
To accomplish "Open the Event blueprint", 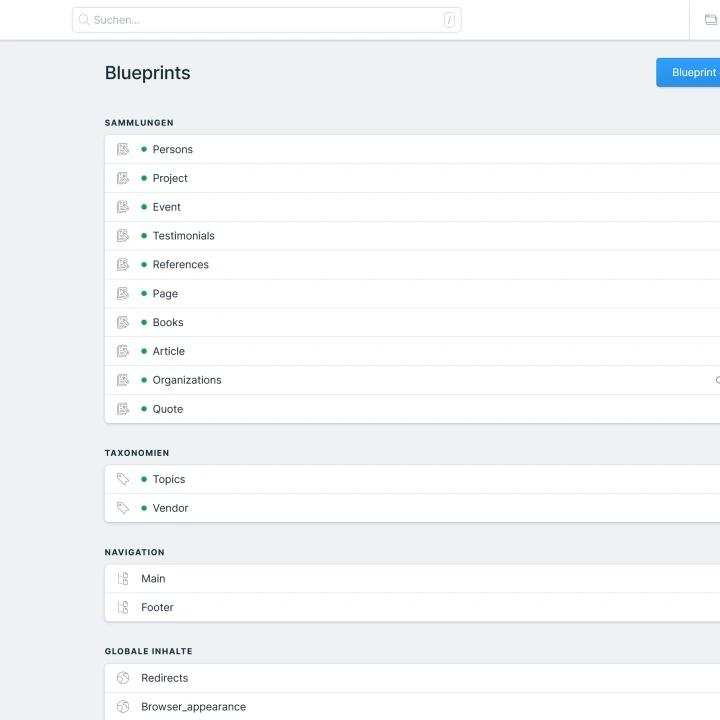I will click(x=167, y=207).
